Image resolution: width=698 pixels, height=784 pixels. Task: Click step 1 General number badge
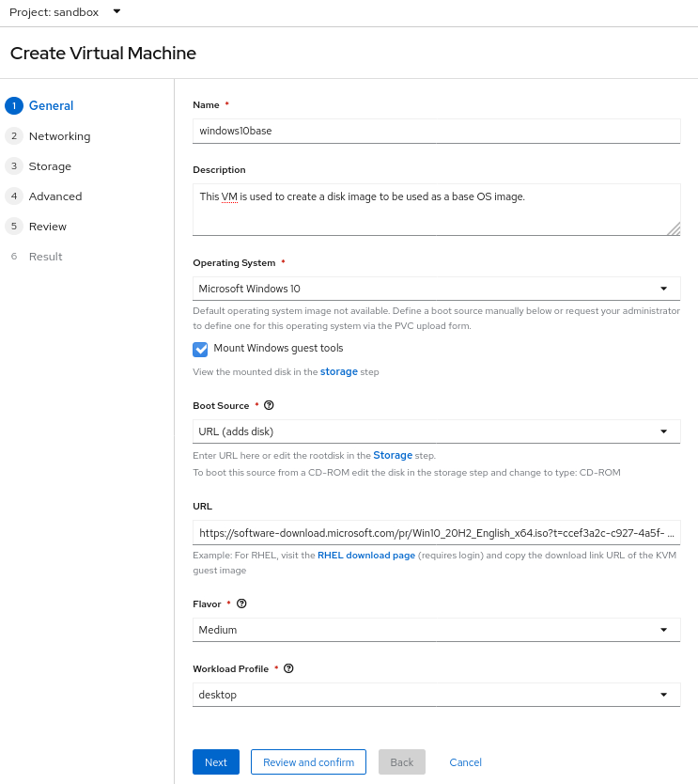click(13, 106)
